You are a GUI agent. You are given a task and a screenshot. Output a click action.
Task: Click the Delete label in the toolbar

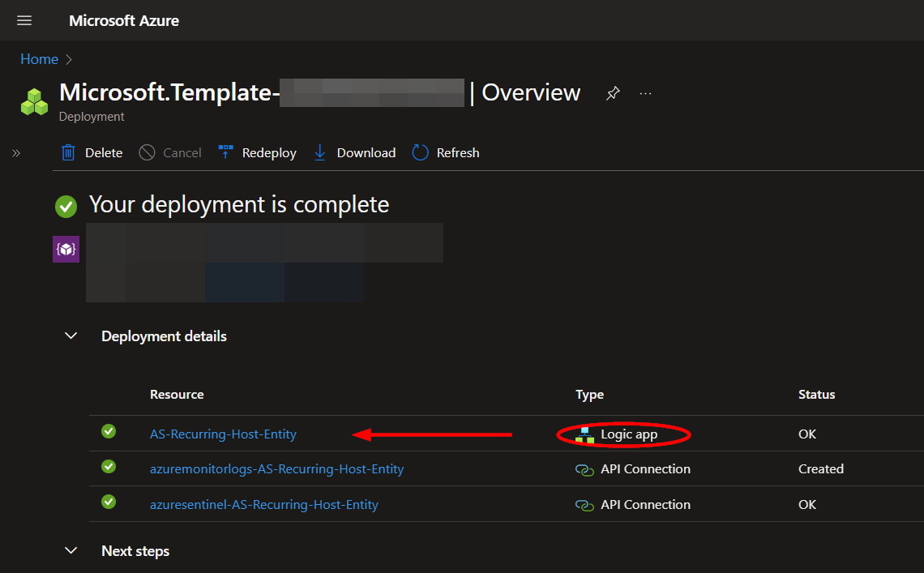click(x=104, y=152)
